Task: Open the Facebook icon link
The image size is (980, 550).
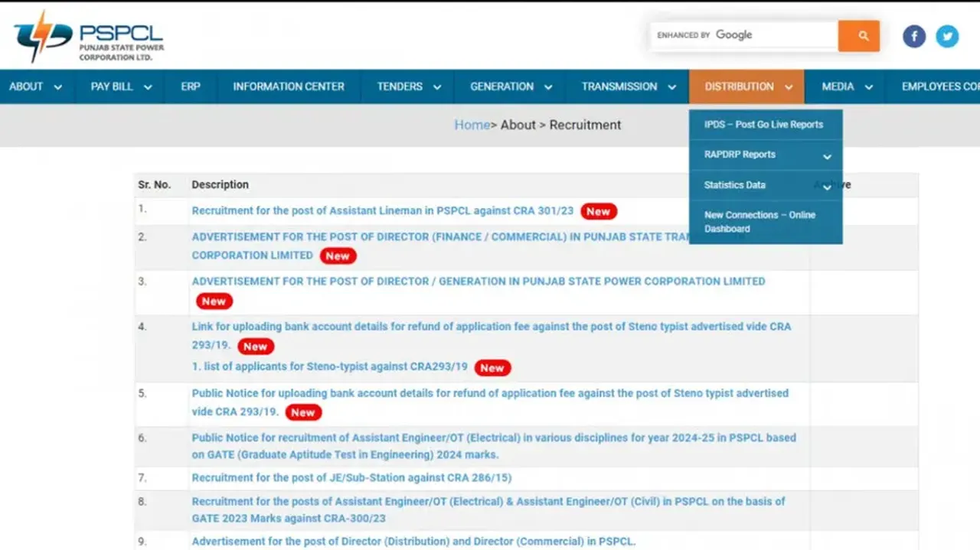Action: [914, 36]
